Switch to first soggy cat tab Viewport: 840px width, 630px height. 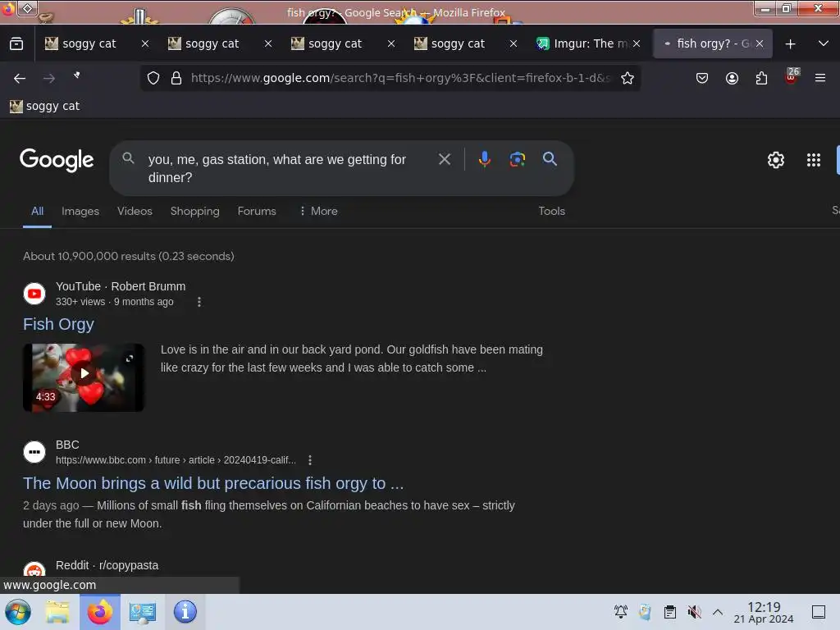(89, 44)
